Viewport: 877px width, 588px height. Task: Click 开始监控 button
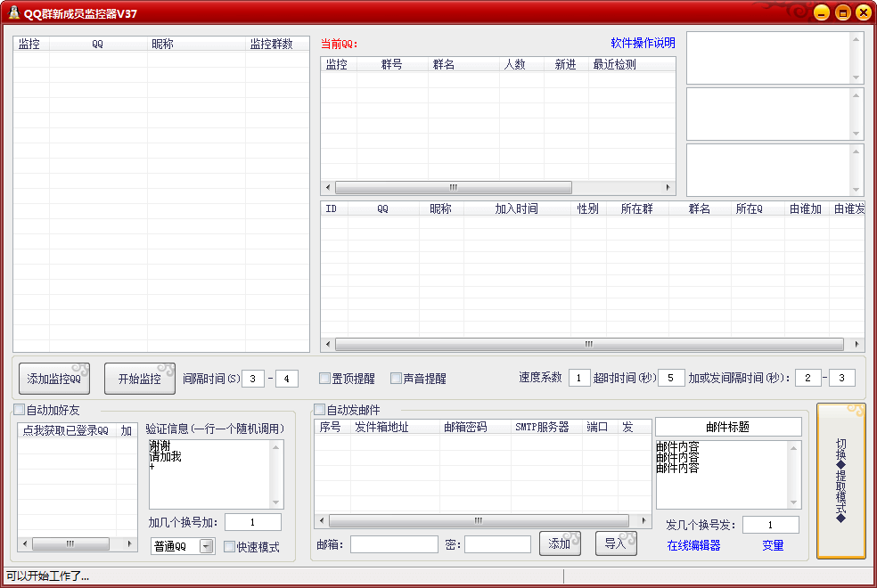point(140,379)
